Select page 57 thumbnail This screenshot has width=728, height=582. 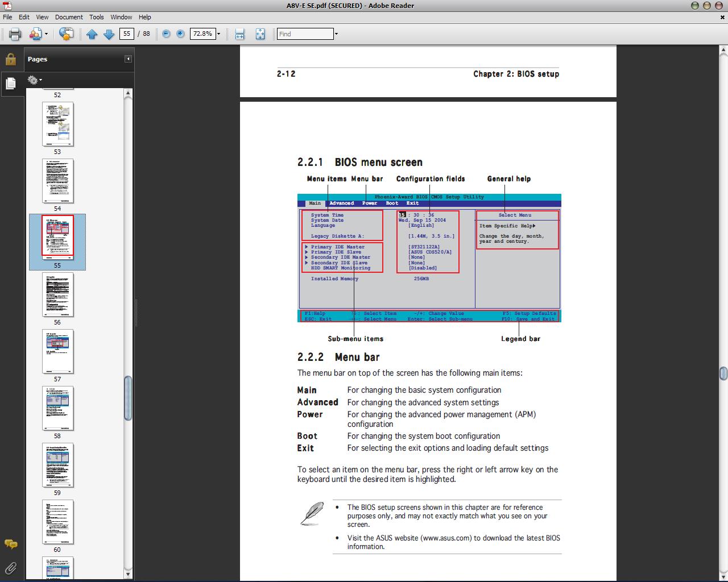[57, 351]
